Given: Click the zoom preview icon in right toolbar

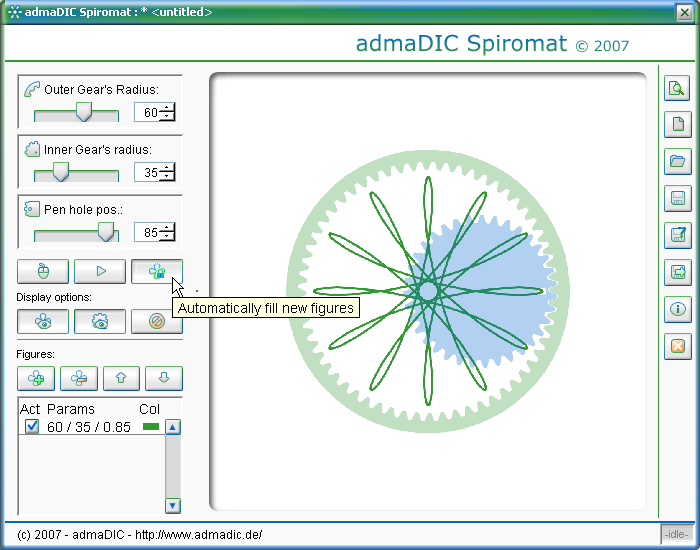Looking at the screenshot, I should [x=678, y=89].
